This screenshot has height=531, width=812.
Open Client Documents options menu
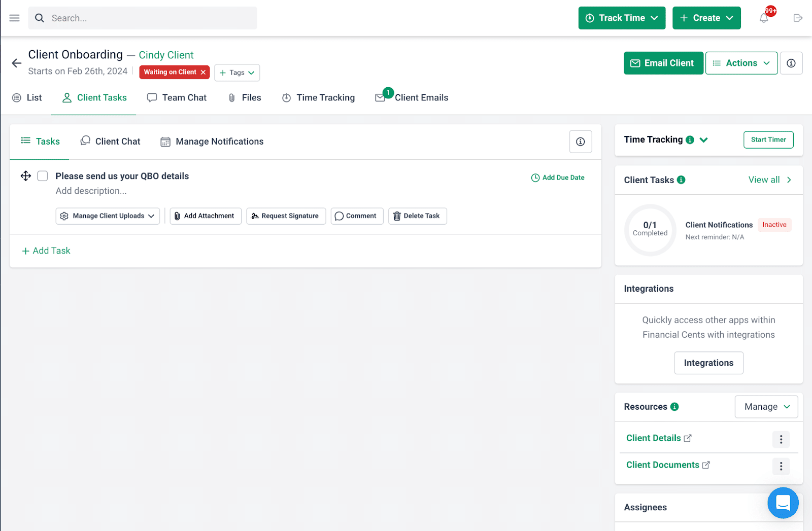pyautogui.click(x=781, y=466)
